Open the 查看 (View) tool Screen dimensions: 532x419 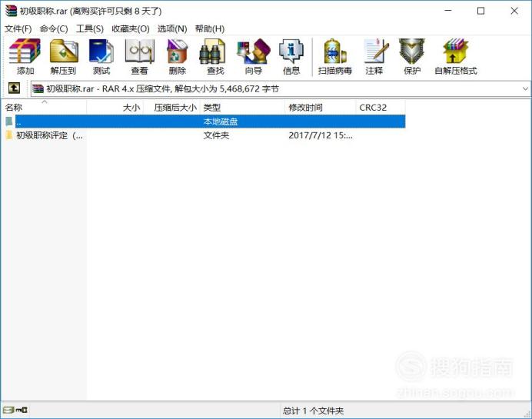coord(139,57)
